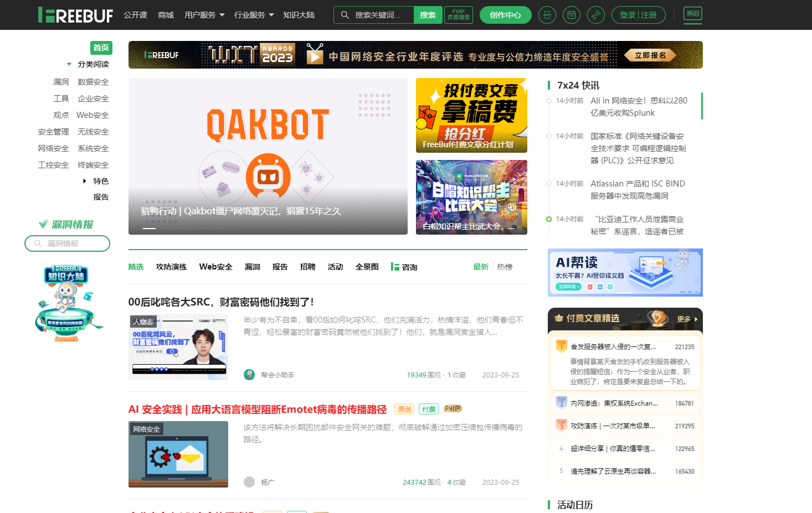Click the TOP 3 ribbon badge in paid list

tap(562, 425)
